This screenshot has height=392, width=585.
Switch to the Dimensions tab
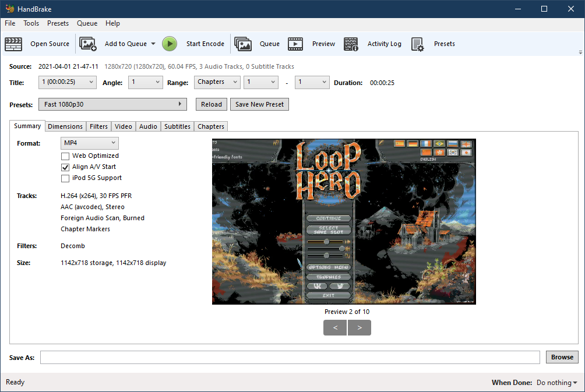pos(65,126)
